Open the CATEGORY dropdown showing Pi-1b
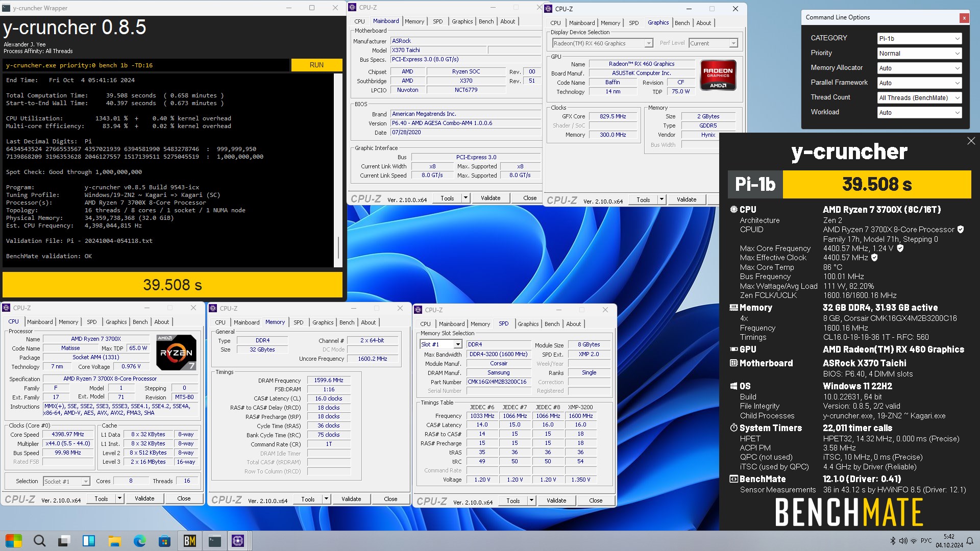Screen dimensions: 980x551 (919, 39)
